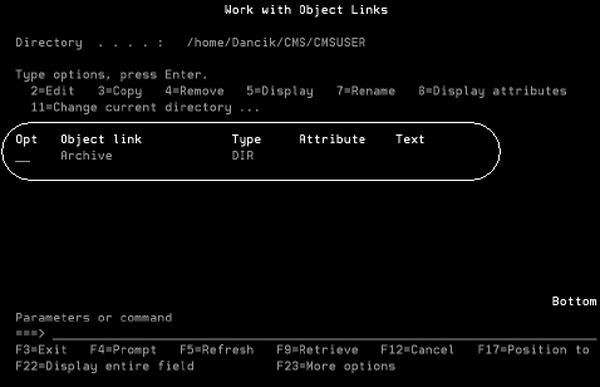Click F5=Refresh to reload the list

217,350
